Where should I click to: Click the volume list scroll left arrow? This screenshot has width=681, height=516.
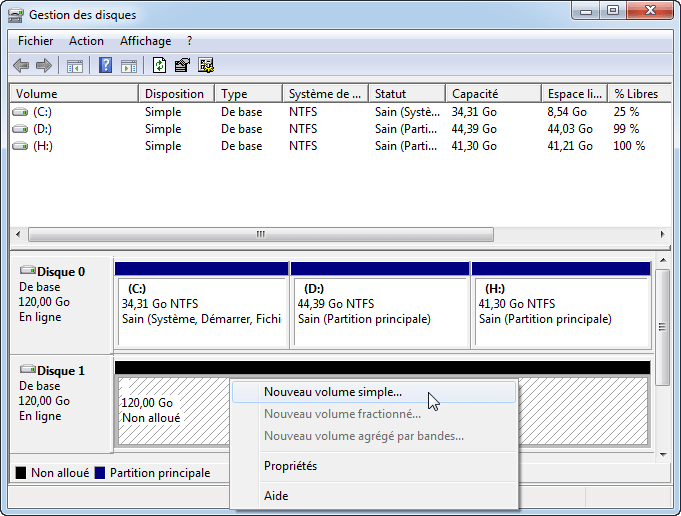click(x=18, y=235)
